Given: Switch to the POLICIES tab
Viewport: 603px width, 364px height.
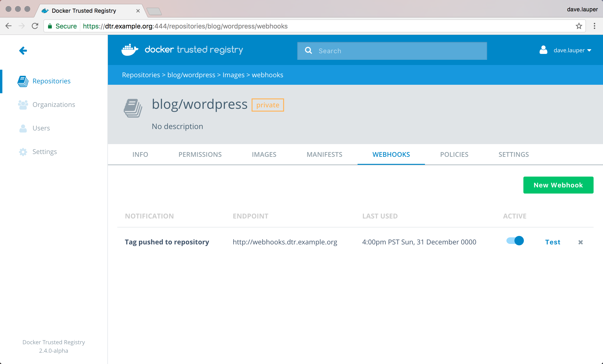Looking at the screenshot, I should click(x=454, y=154).
